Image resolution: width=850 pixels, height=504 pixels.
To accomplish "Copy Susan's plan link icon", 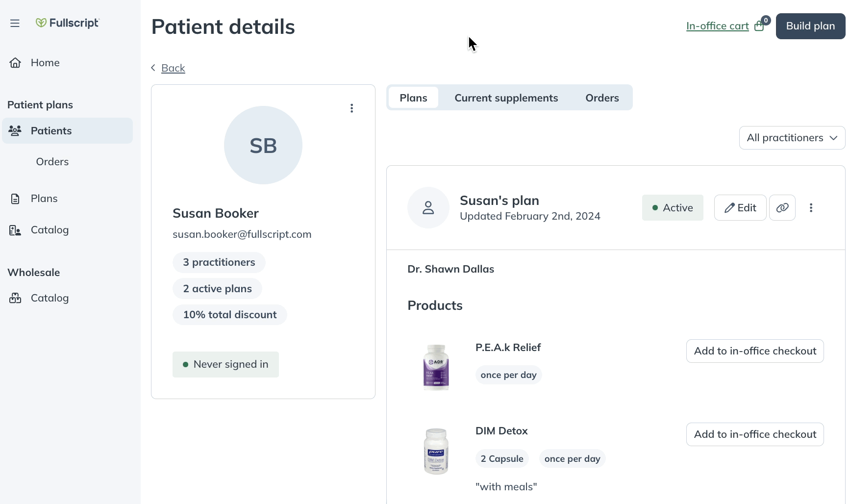I will pyautogui.click(x=782, y=208).
